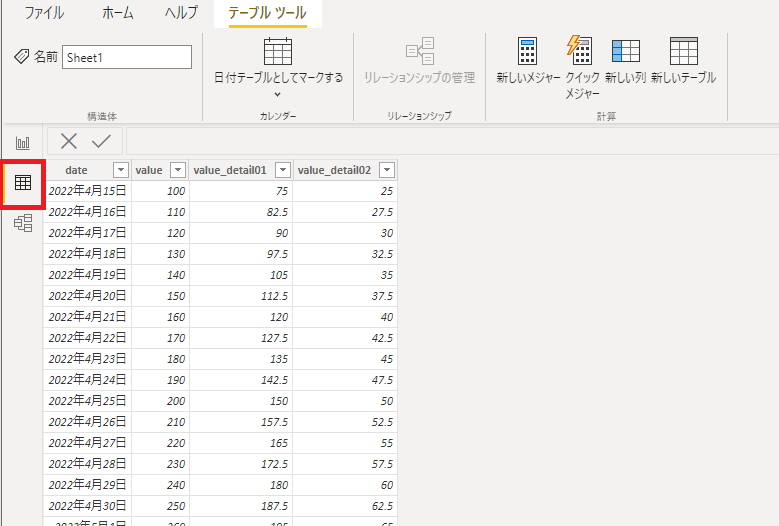Click the value_detail02 cell 42.5
This screenshot has height=526, width=779.
pos(345,338)
